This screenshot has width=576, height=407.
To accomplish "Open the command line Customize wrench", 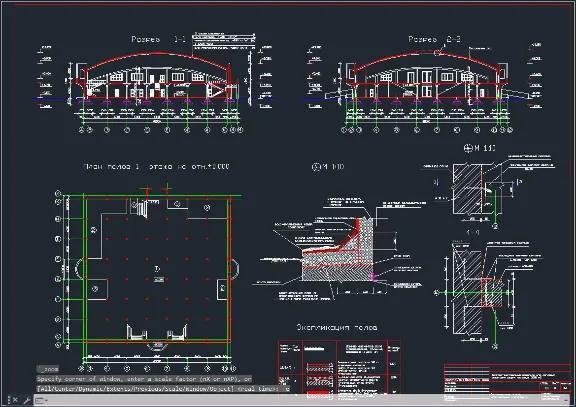I will pos(27,400).
